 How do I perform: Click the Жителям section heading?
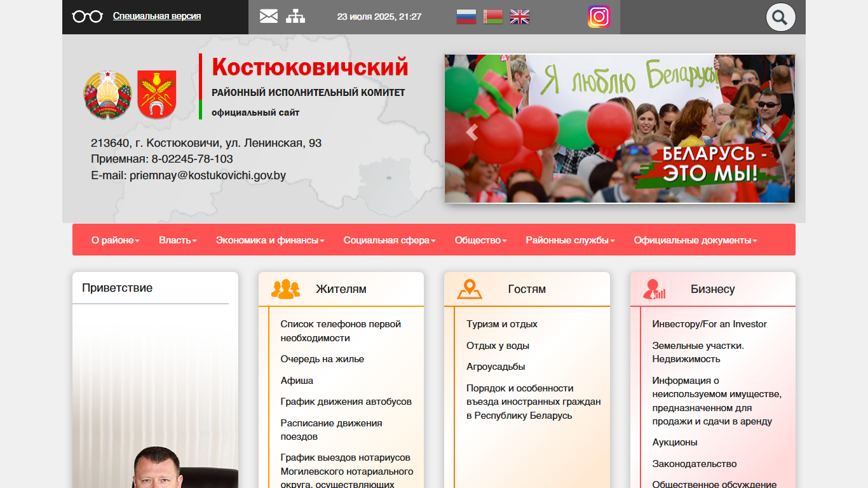tap(341, 289)
